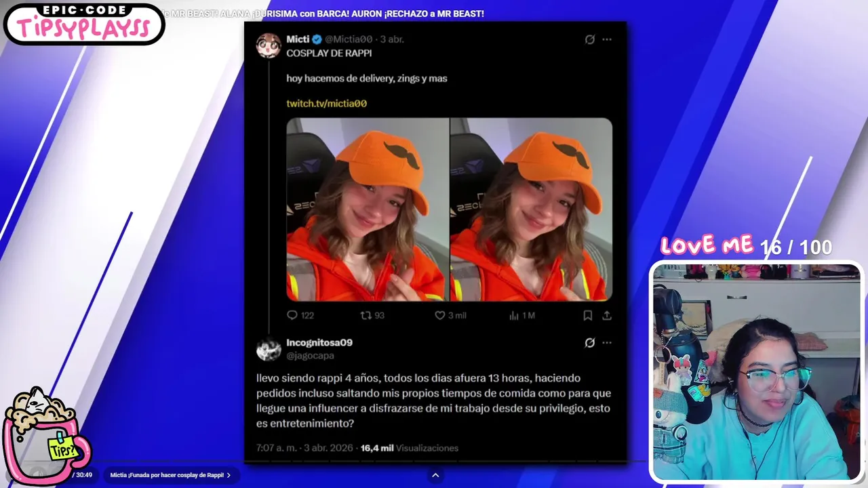Click the @Mictia00 handle
Screen dimensions: 868x488
click(349, 39)
